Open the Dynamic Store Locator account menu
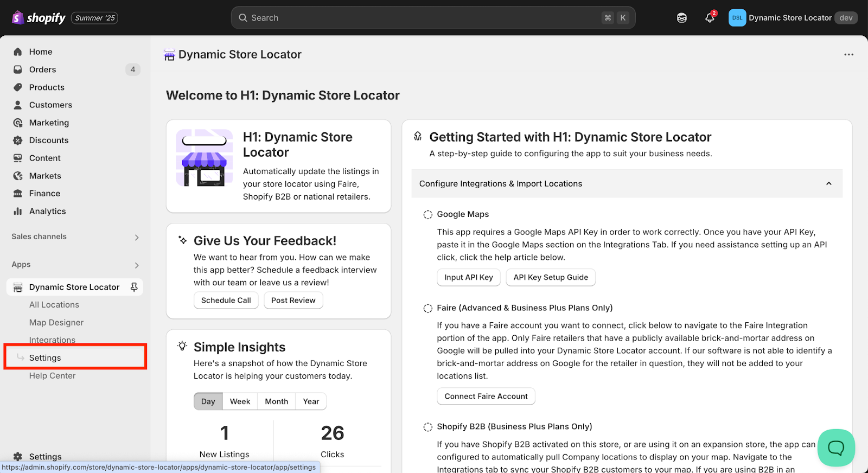The width and height of the screenshot is (868, 473). point(793,18)
